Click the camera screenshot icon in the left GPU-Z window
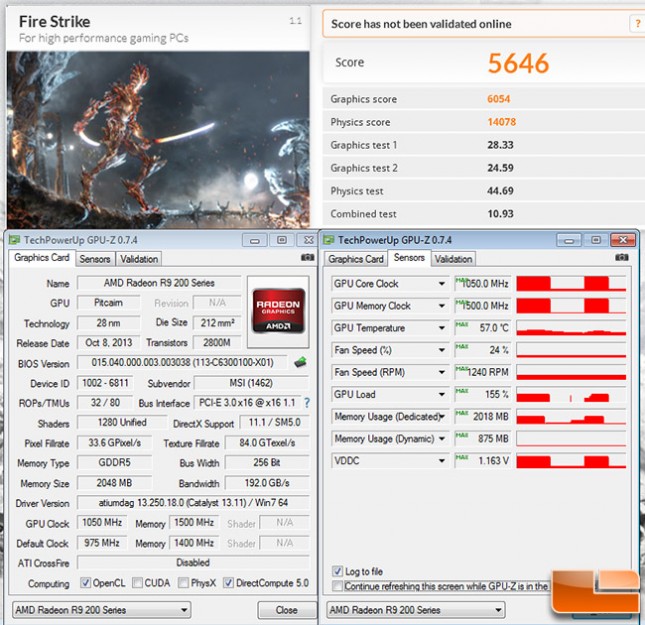This screenshot has height=625, width=645. [307, 258]
